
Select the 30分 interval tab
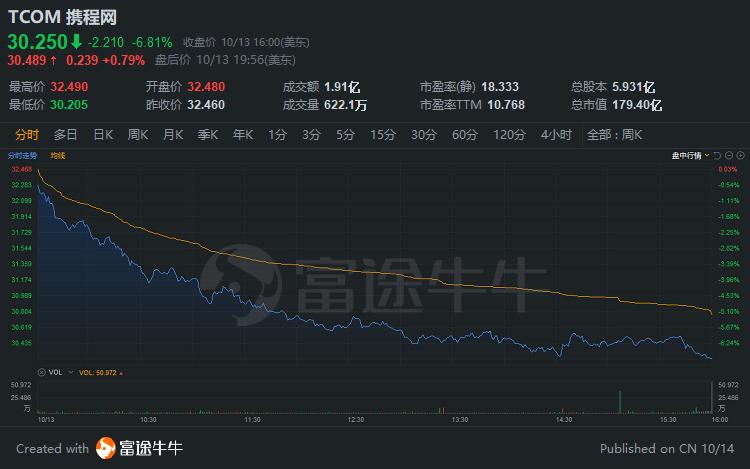(424, 135)
